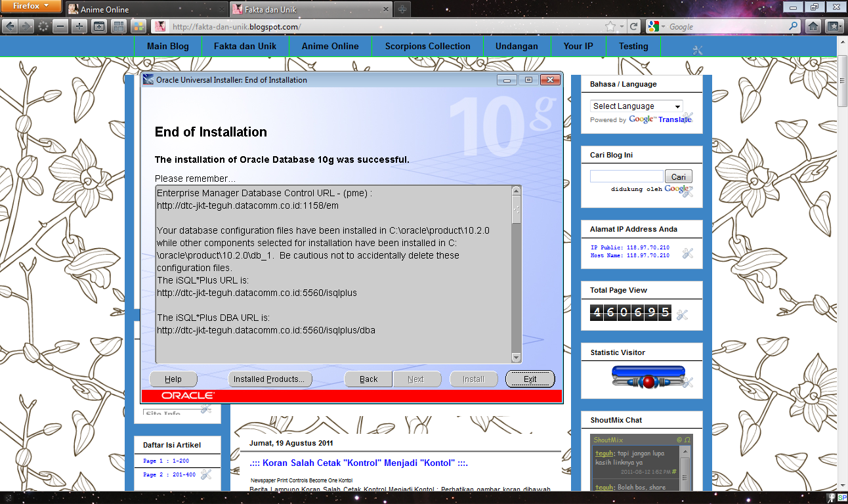The width and height of the screenshot is (848, 504).
Task: Click the zoom out minus toolbar button
Action: (60, 26)
